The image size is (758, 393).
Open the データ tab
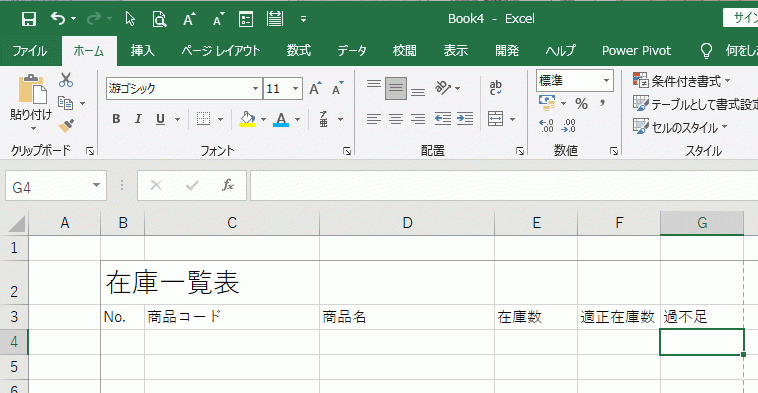tap(352, 51)
